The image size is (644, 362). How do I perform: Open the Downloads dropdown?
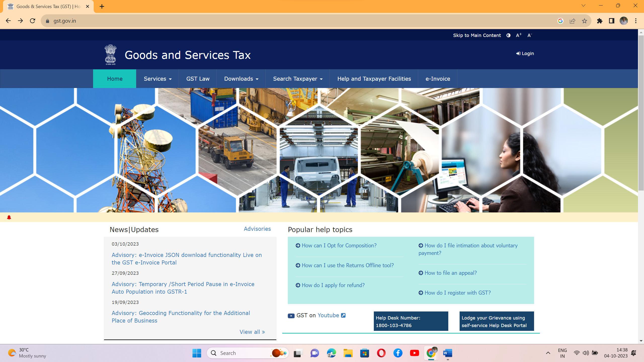pyautogui.click(x=241, y=78)
